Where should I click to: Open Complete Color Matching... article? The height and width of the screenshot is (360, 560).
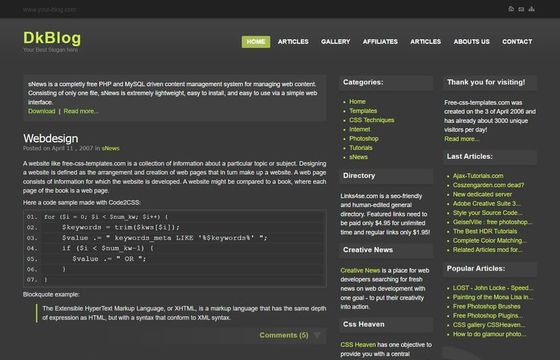489,241
